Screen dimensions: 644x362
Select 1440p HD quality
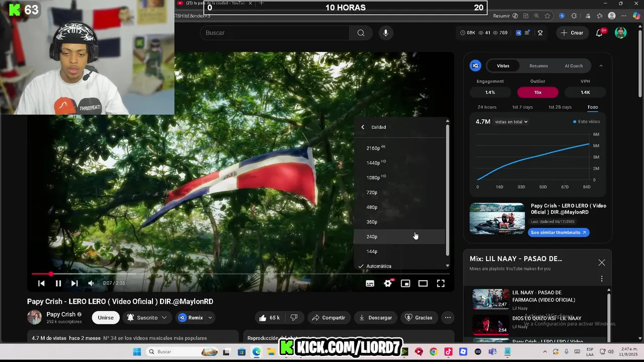399,162
